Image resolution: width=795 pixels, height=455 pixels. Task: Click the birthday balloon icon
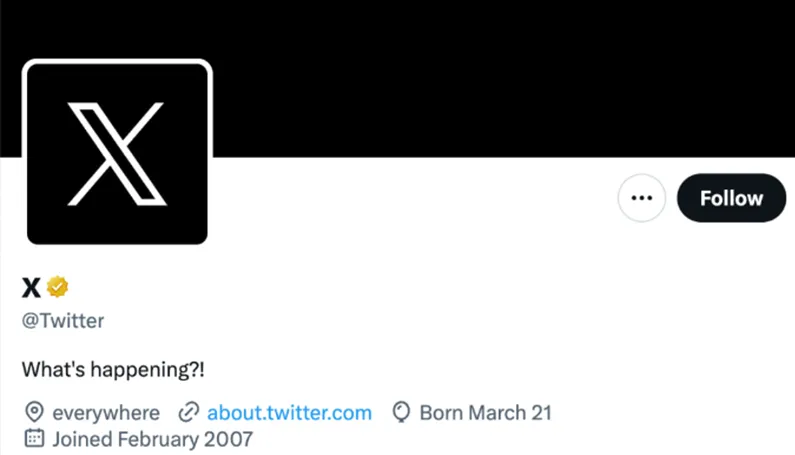pyautogui.click(x=401, y=412)
